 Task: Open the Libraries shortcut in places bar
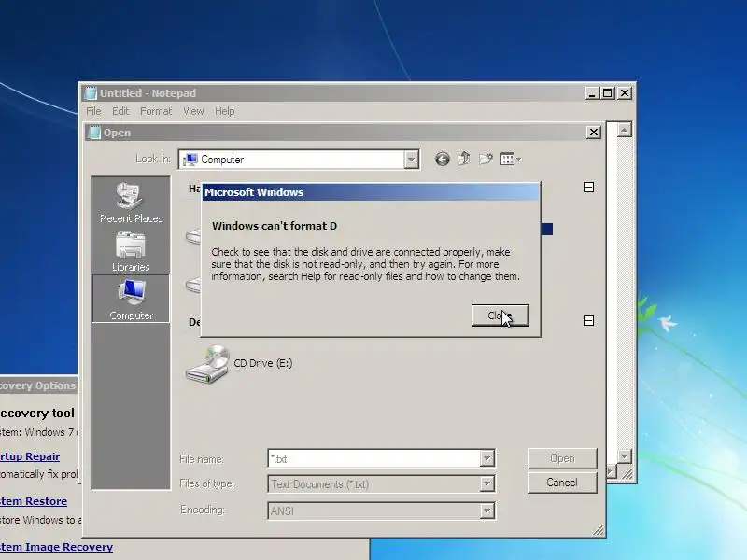coord(131,251)
